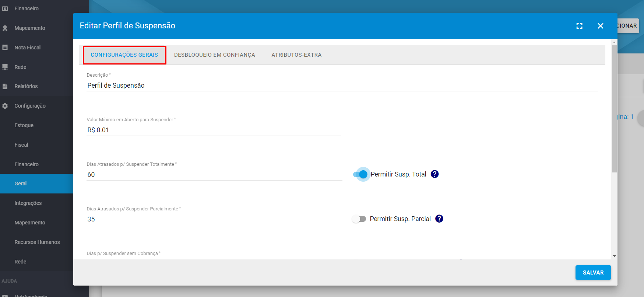Edit Dias Atrasados Suspender Parcialmente field
This screenshot has height=297, width=644.
coord(214,219)
